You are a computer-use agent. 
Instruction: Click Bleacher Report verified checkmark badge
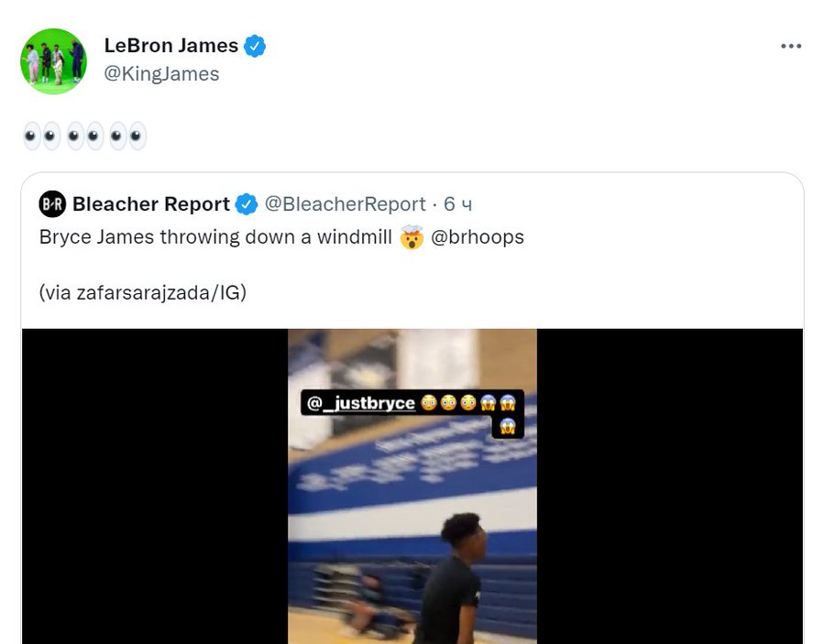[x=247, y=204]
